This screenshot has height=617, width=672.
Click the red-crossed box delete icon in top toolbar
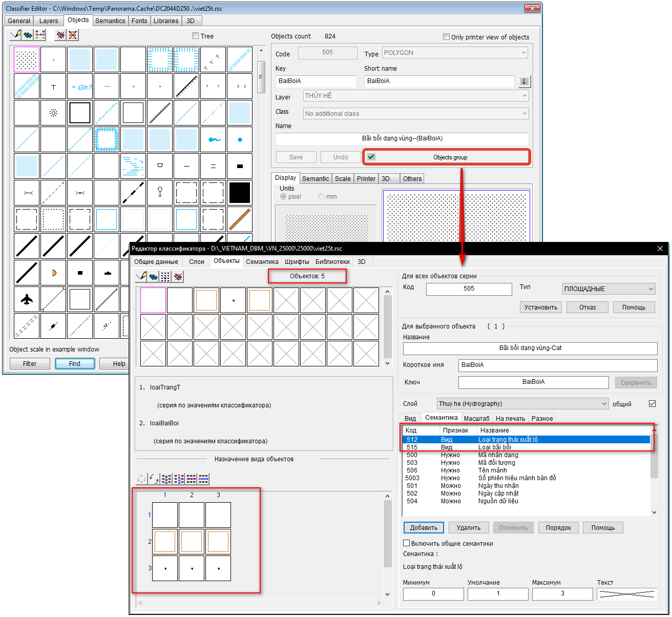(x=73, y=35)
